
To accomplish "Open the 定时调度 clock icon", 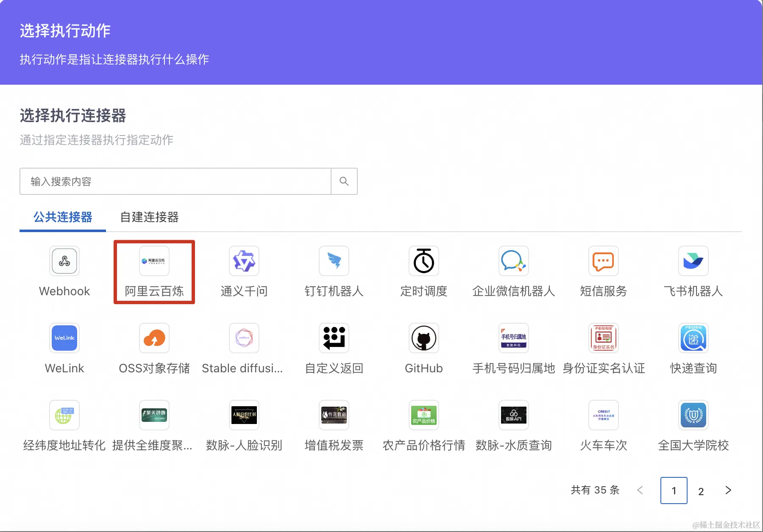I will [x=424, y=261].
